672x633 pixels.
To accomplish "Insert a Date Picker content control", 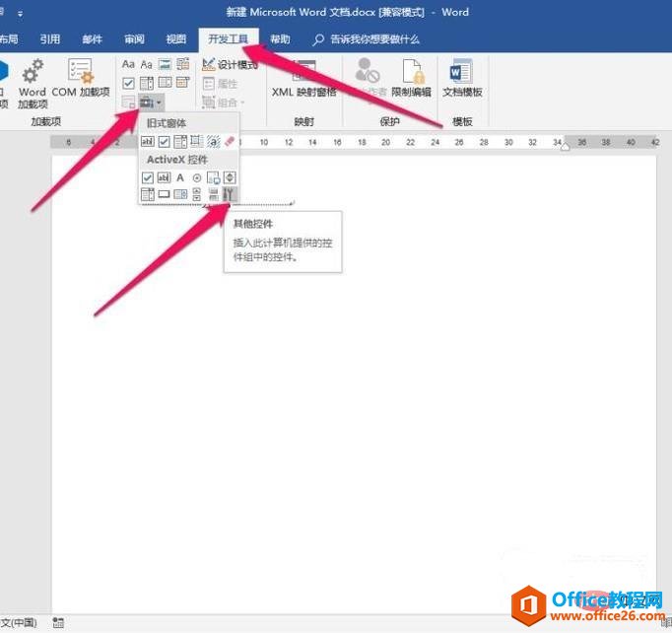I will 183,83.
